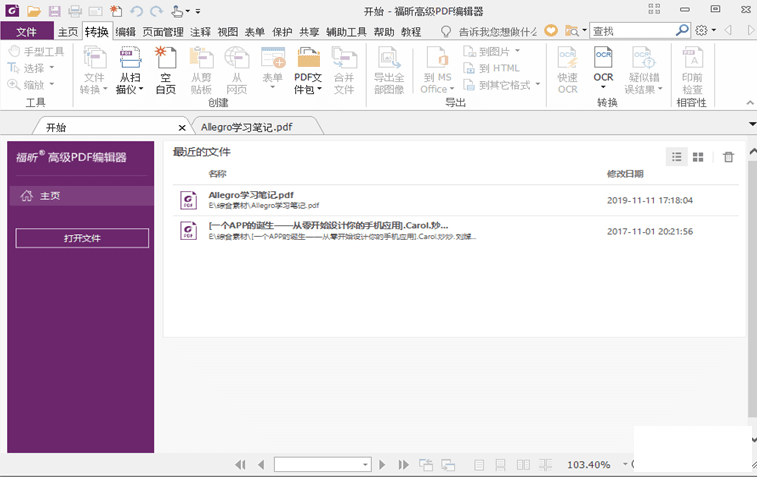Switch to the 注释 ribbon tab
The image size is (757, 477).
(200, 31)
